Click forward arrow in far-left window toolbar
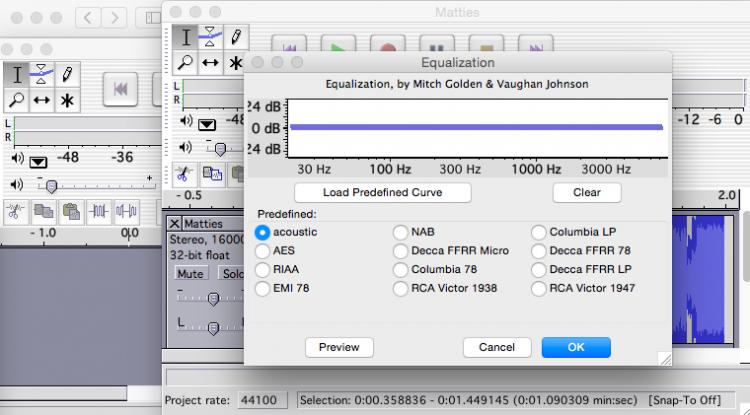Image resolution: width=750 pixels, height=415 pixels. [114, 18]
